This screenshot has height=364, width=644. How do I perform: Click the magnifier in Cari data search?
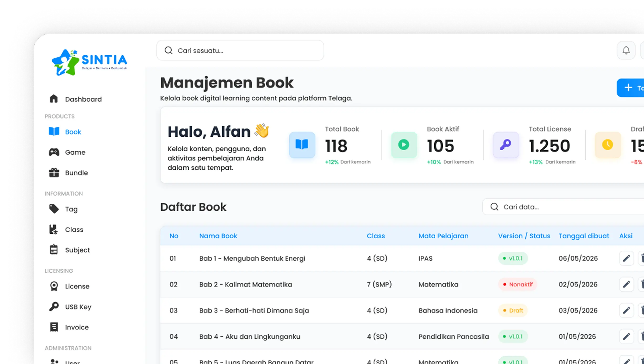click(x=494, y=207)
